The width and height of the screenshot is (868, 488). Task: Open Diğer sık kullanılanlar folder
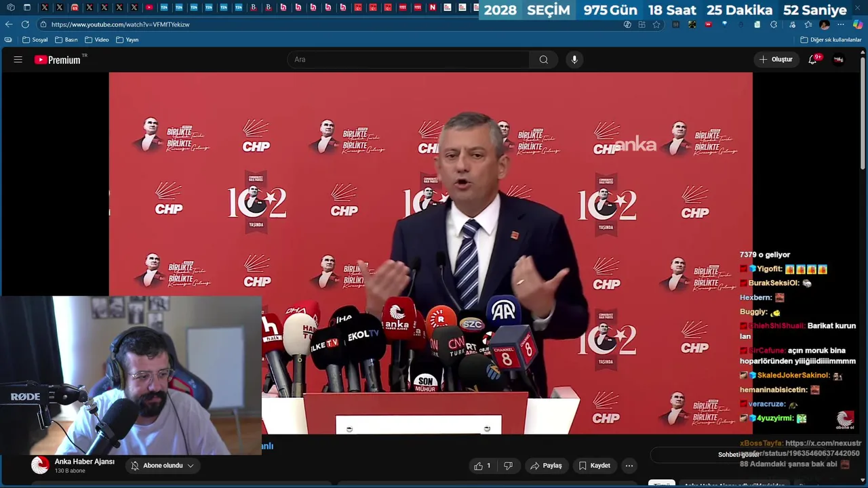[831, 40]
